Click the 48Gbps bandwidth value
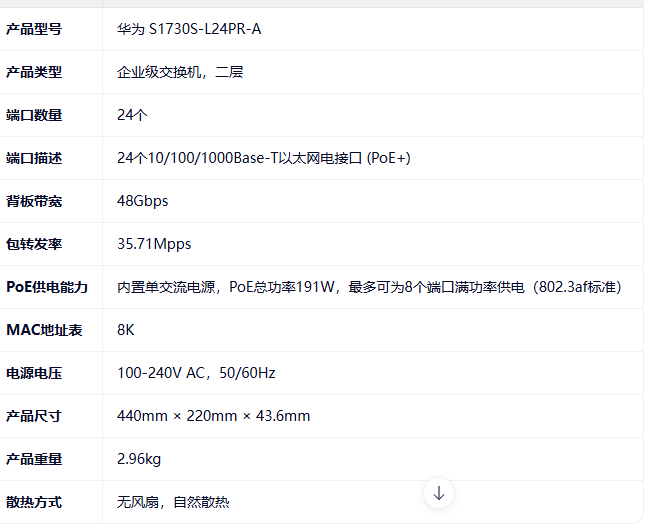This screenshot has height=526, width=661. [x=143, y=201]
